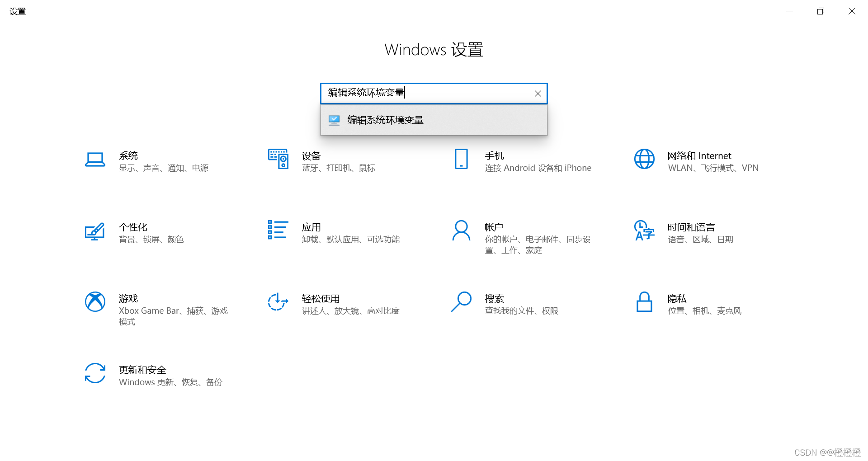Open the 搜索 magnifier settings icon

coord(461,302)
